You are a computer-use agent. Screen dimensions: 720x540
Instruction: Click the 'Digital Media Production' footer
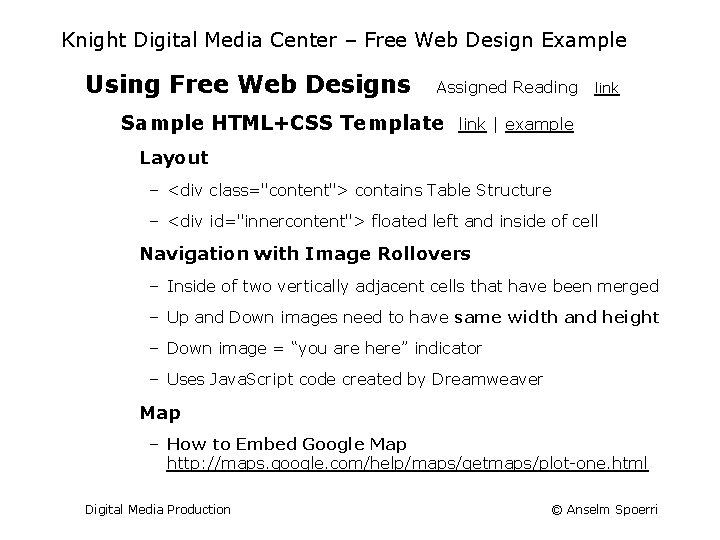coord(158,510)
